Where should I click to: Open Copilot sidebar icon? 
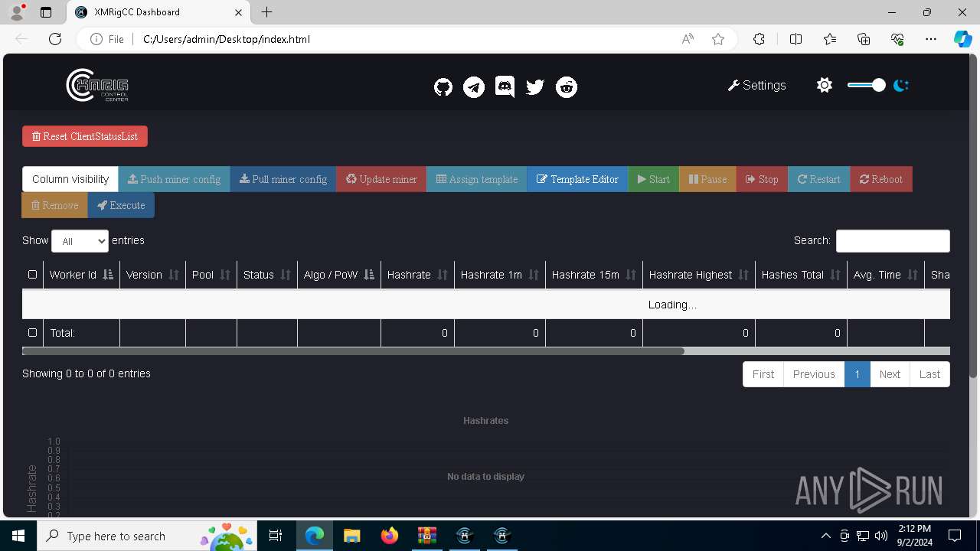(962, 39)
